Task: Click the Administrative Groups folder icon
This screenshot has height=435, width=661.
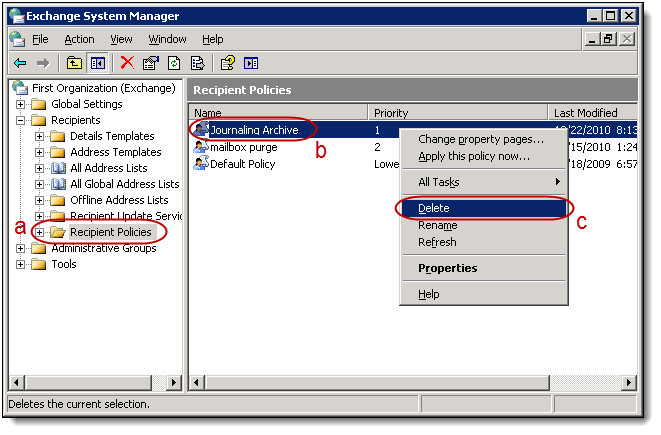Action: (x=39, y=248)
